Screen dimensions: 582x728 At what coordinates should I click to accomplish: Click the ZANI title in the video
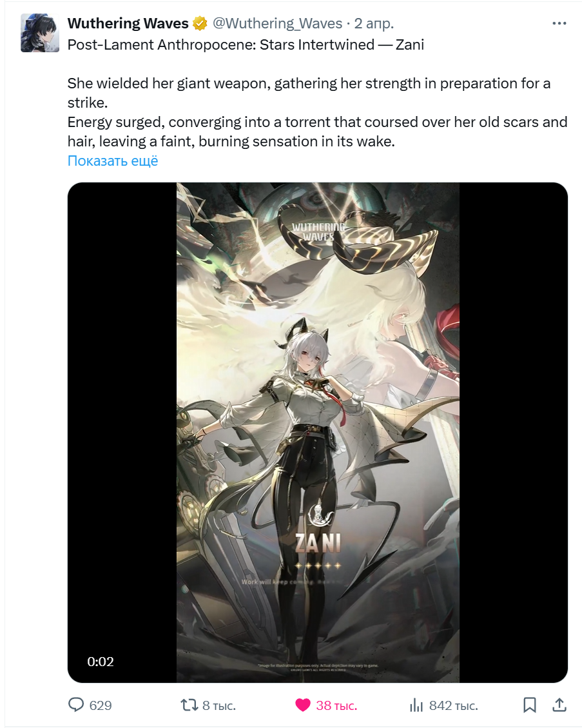(318, 543)
